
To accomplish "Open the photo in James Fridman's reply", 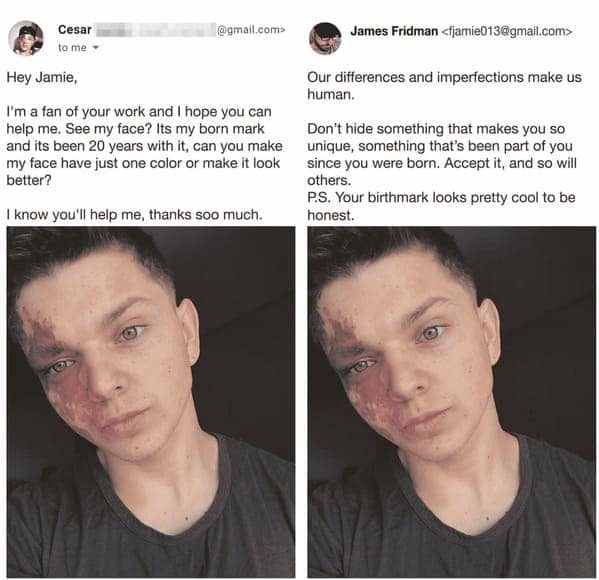I will 452,402.
